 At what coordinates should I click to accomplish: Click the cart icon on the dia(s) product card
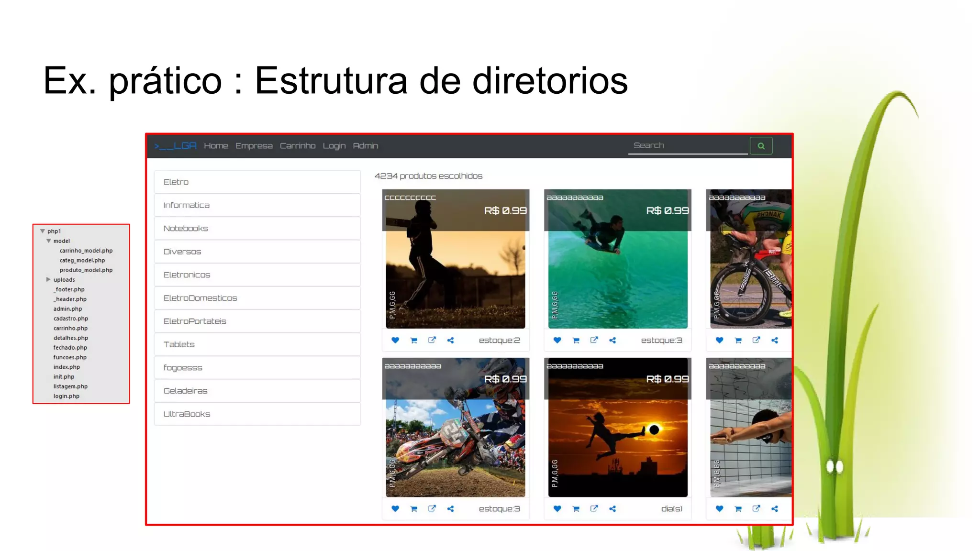click(576, 509)
